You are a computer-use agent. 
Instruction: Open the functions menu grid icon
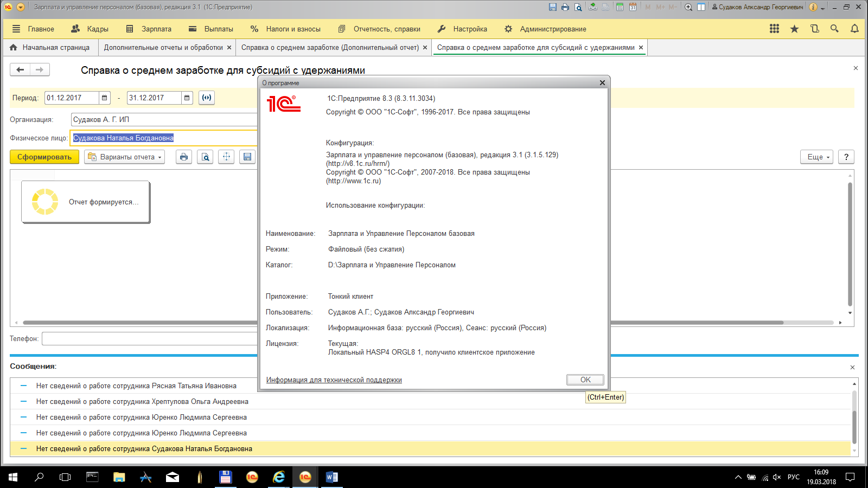[x=774, y=29]
